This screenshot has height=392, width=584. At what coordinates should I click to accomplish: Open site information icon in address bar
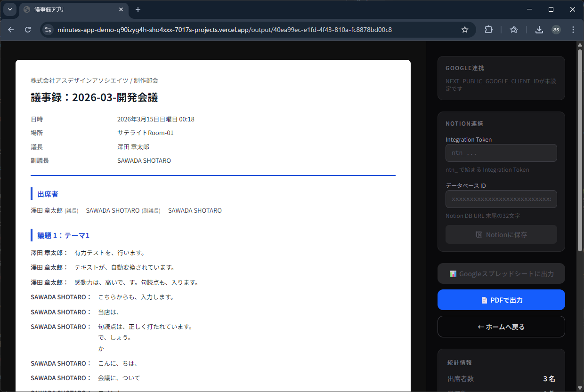click(48, 30)
